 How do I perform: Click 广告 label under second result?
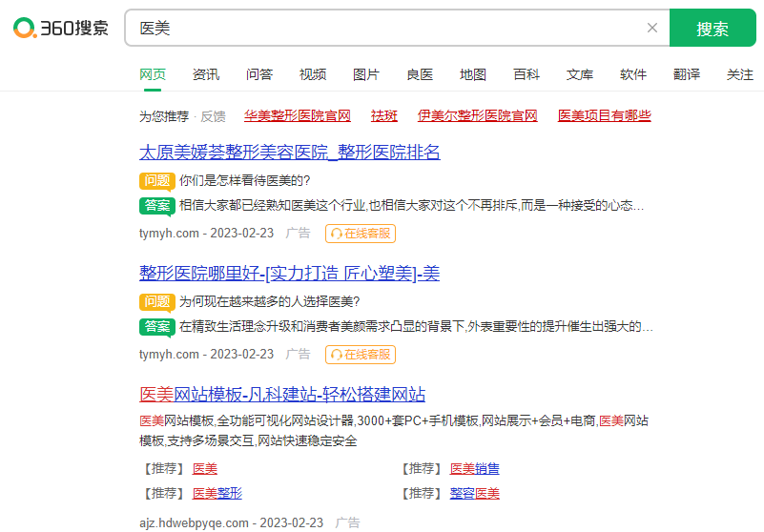[x=299, y=354]
